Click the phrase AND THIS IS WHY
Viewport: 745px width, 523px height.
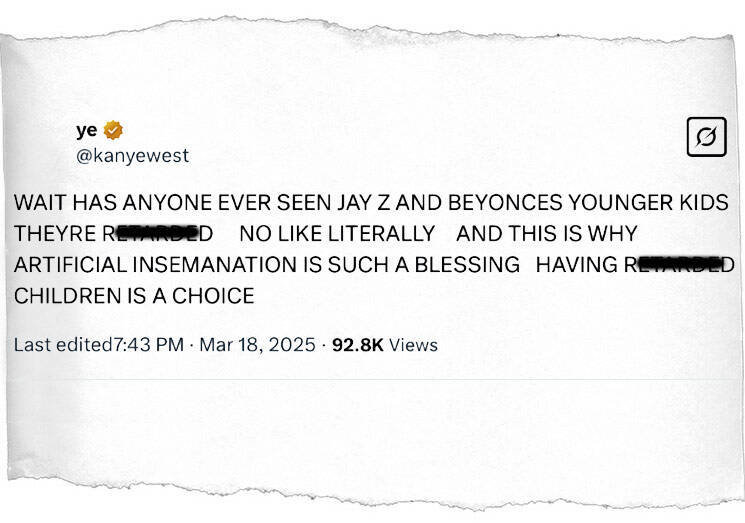[546, 234]
